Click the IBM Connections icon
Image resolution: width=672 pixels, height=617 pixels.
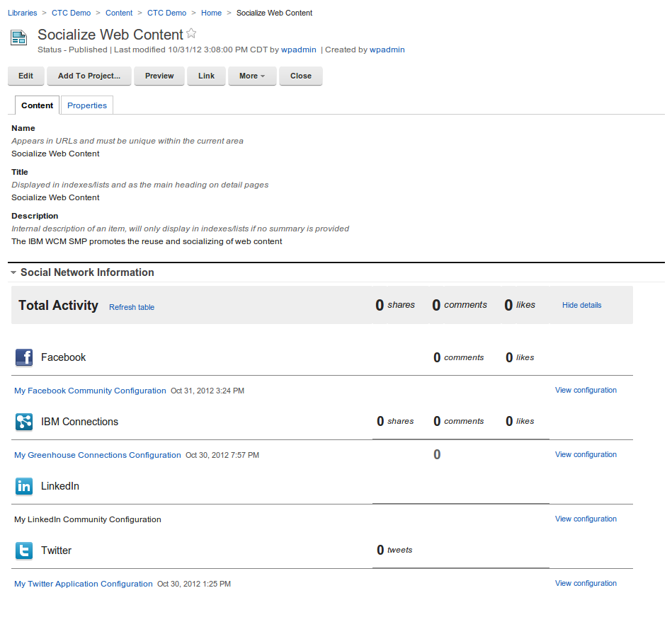coord(24,422)
